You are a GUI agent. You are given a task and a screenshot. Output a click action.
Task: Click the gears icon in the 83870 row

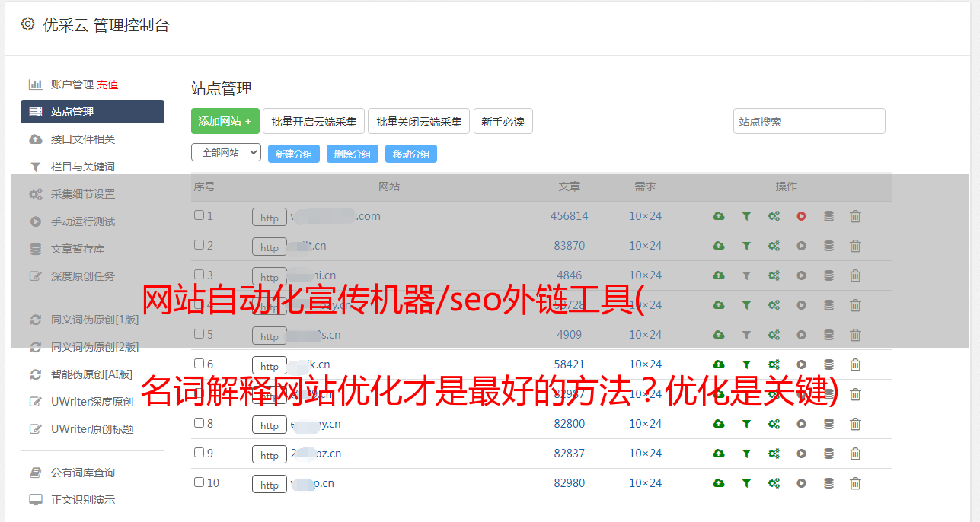(x=774, y=246)
